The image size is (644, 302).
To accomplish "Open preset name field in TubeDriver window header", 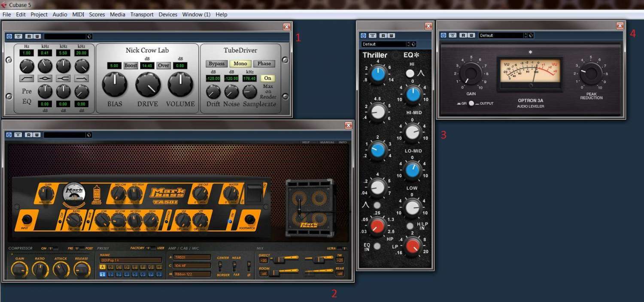I will coord(65,36).
